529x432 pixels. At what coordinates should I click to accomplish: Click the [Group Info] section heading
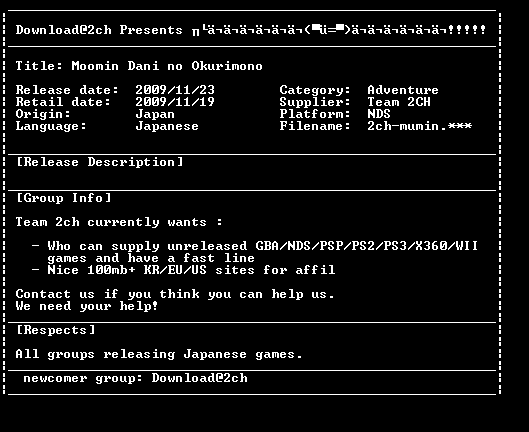tap(64, 198)
